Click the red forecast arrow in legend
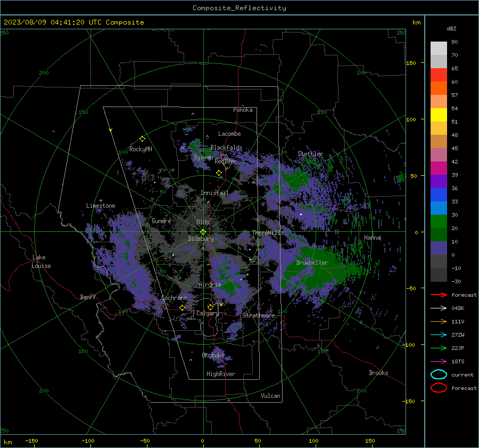This screenshot has height=448, width=479. 439,295
